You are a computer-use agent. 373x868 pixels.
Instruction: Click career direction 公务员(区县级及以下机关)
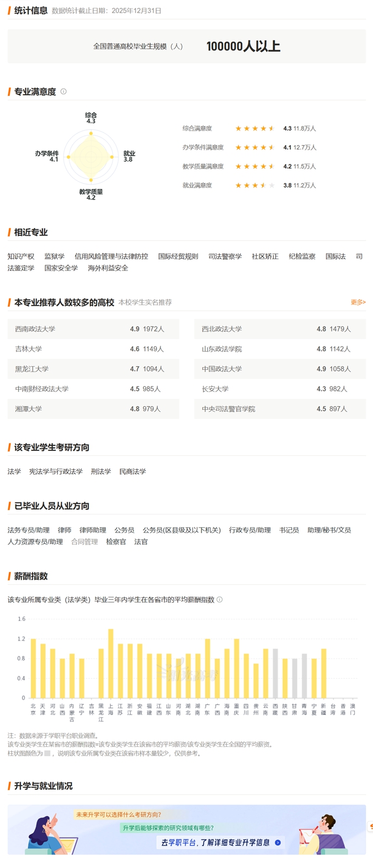(182, 530)
